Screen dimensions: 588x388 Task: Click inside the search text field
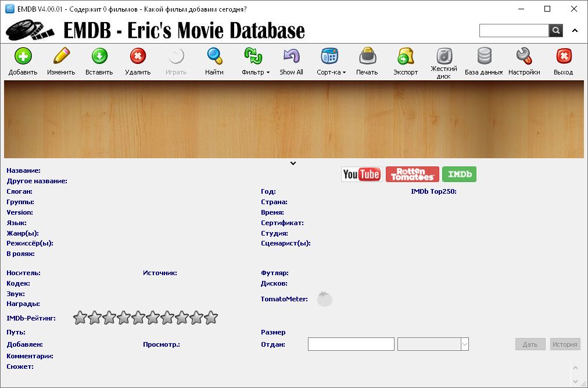(514, 30)
